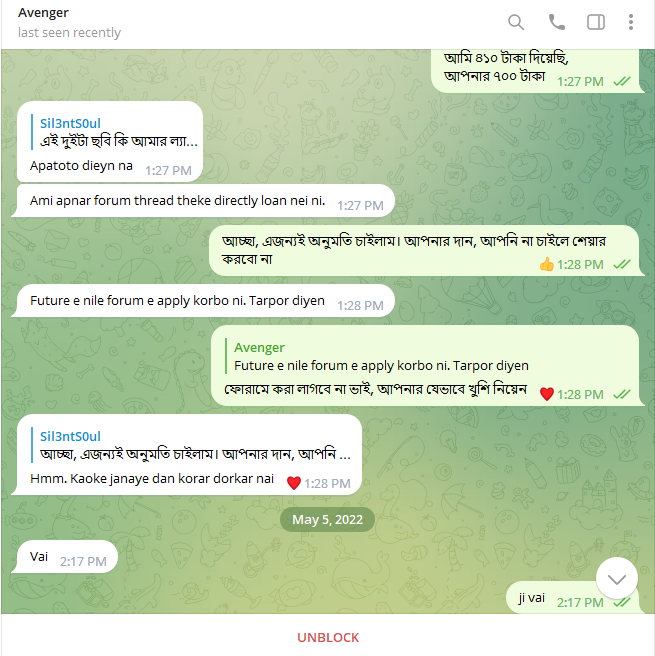Click the read checkmarks on the 1:27 PM message
The height and width of the screenshot is (656, 655).
click(x=622, y=81)
